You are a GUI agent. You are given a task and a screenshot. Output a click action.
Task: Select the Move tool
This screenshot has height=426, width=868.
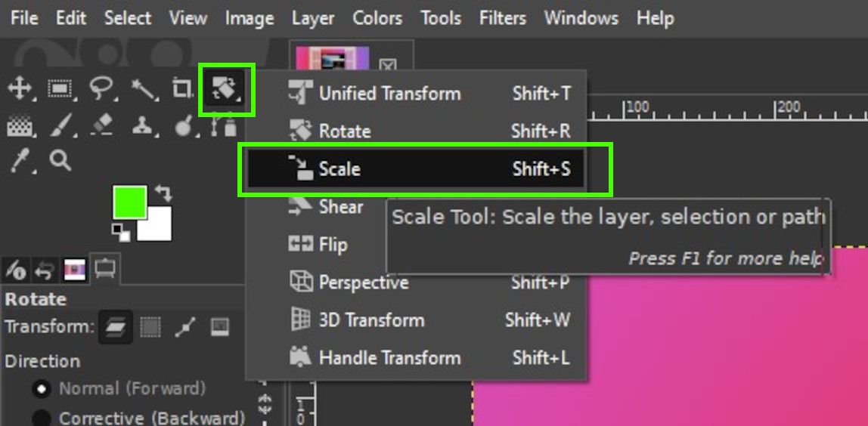point(19,88)
